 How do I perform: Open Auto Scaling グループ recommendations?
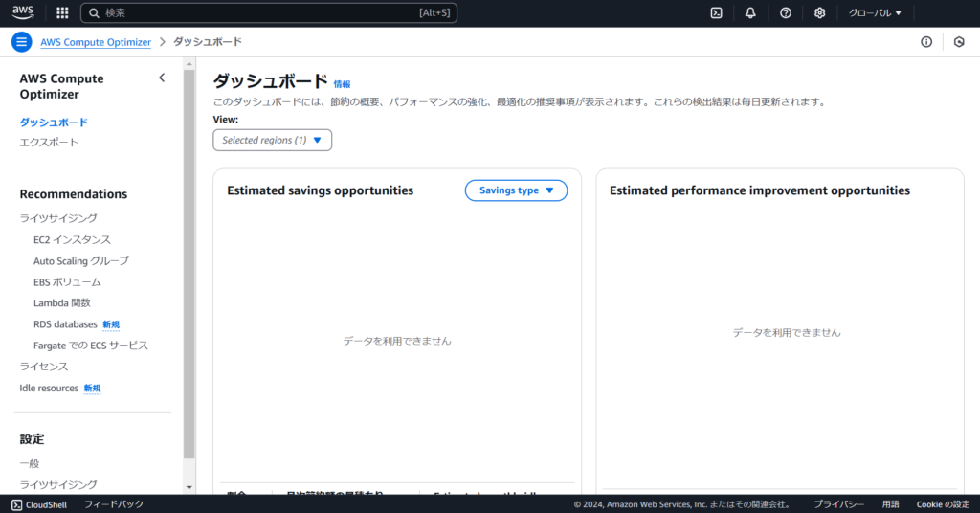point(81,260)
